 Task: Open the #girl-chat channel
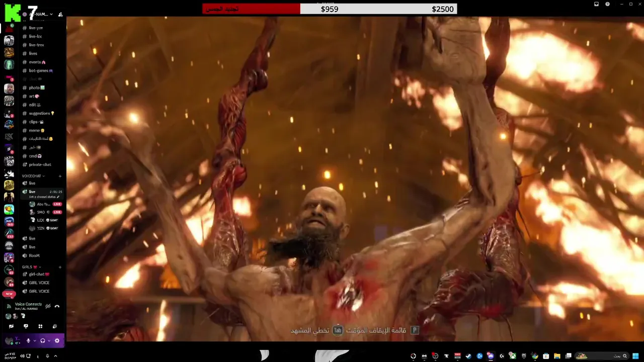[x=38, y=274]
